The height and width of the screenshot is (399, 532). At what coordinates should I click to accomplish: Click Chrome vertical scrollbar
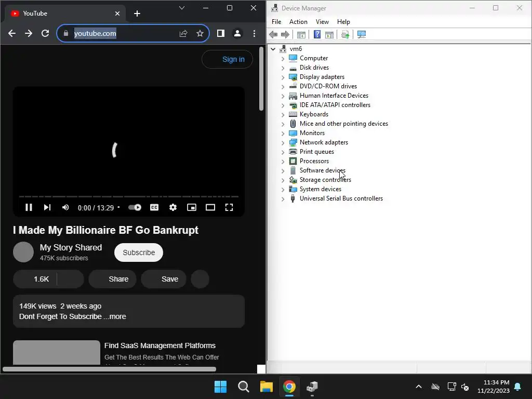[x=261, y=78]
